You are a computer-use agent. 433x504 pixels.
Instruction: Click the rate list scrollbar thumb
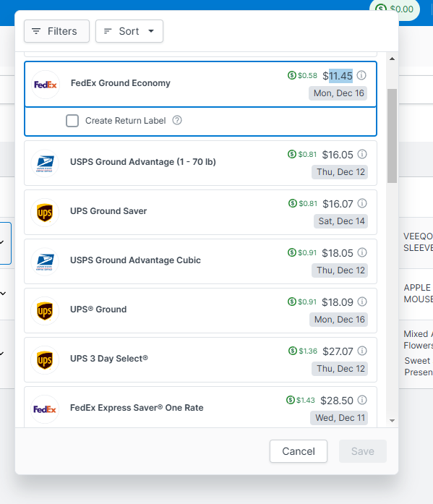(392, 136)
